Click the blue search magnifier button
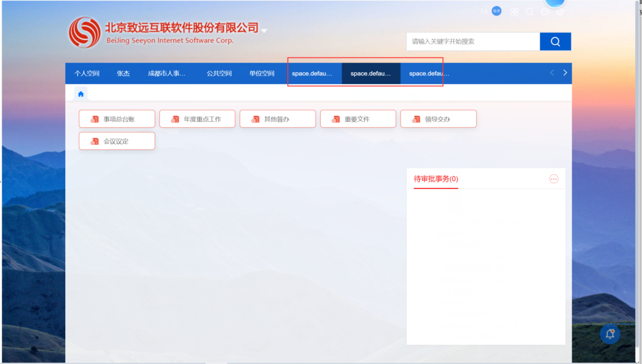 click(x=555, y=41)
